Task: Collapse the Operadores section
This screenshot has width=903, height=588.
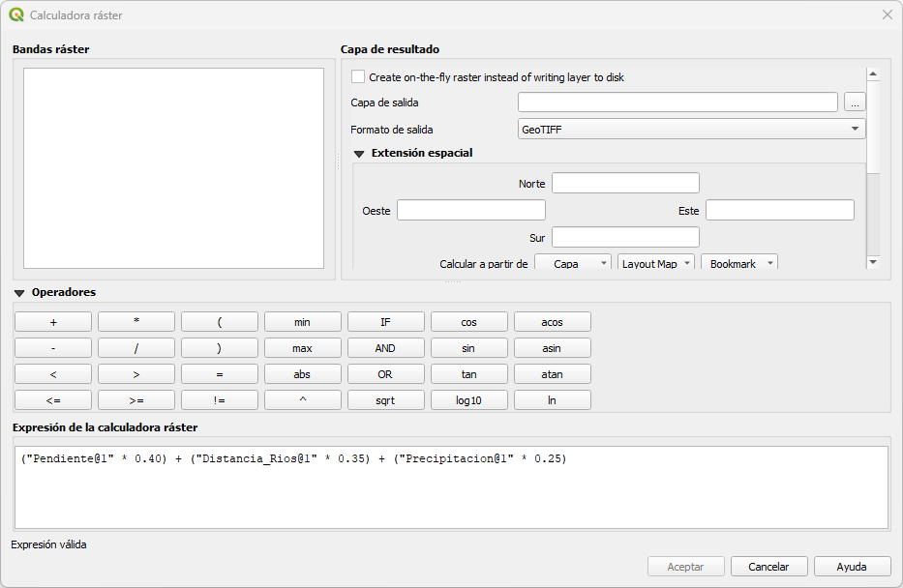Action: click(19, 293)
